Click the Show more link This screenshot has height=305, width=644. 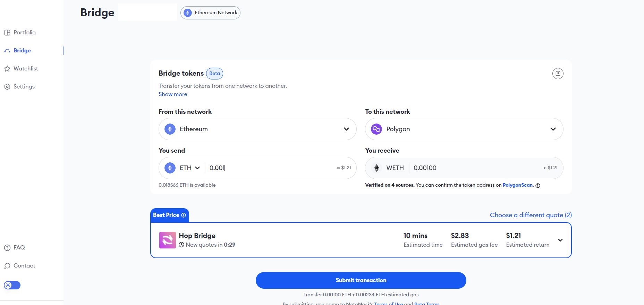point(173,94)
